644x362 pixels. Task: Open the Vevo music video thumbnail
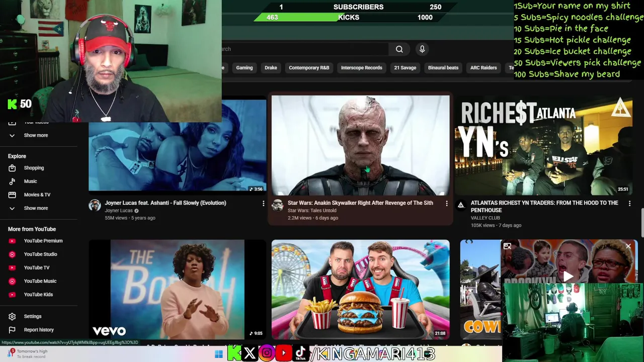[x=177, y=290]
